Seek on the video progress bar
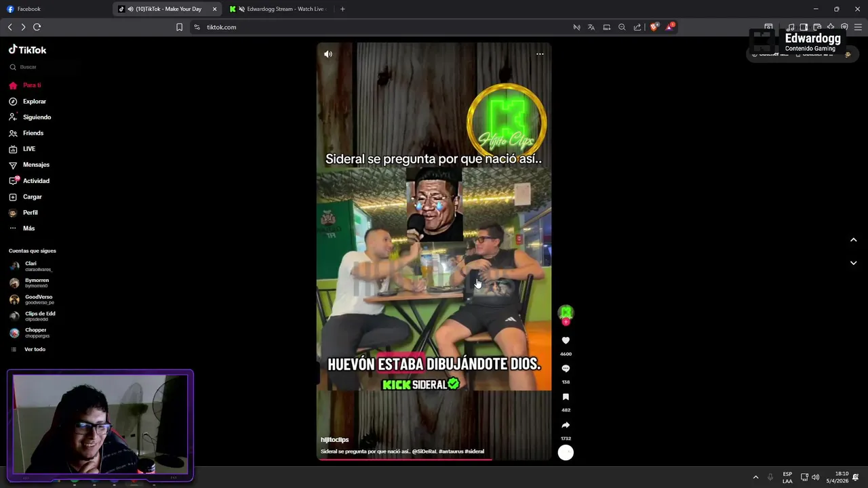The height and width of the screenshot is (488, 868). 434,460
